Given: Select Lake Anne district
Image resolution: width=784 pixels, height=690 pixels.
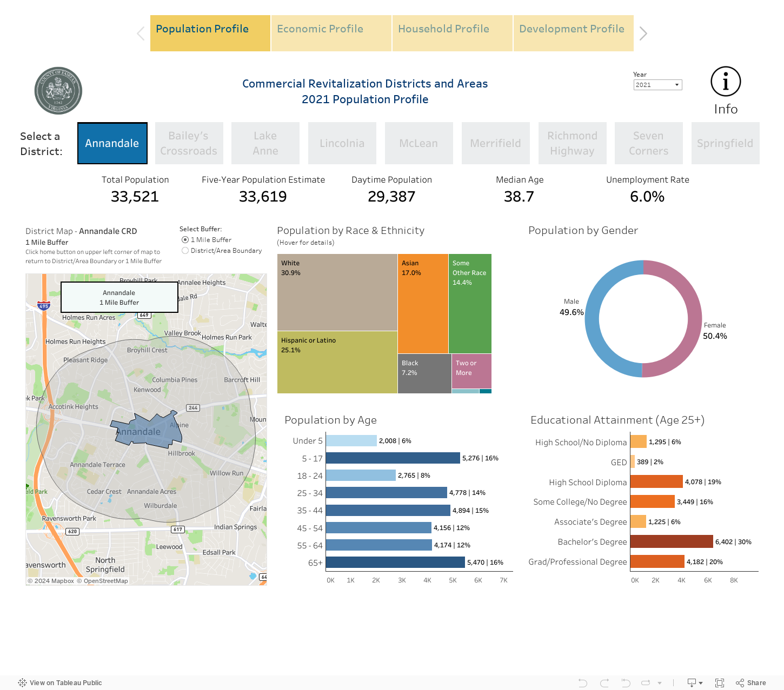Looking at the screenshot, I should (x=265, y=143).
